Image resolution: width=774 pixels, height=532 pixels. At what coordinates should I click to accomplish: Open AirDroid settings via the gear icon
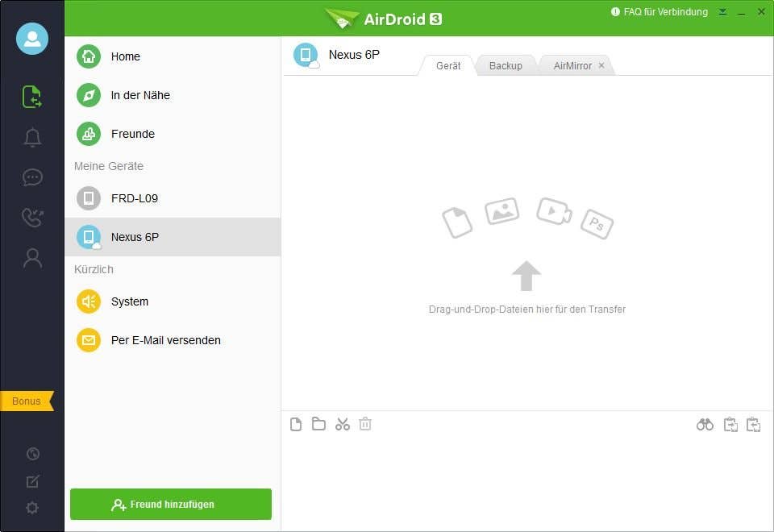pos(32,508)
